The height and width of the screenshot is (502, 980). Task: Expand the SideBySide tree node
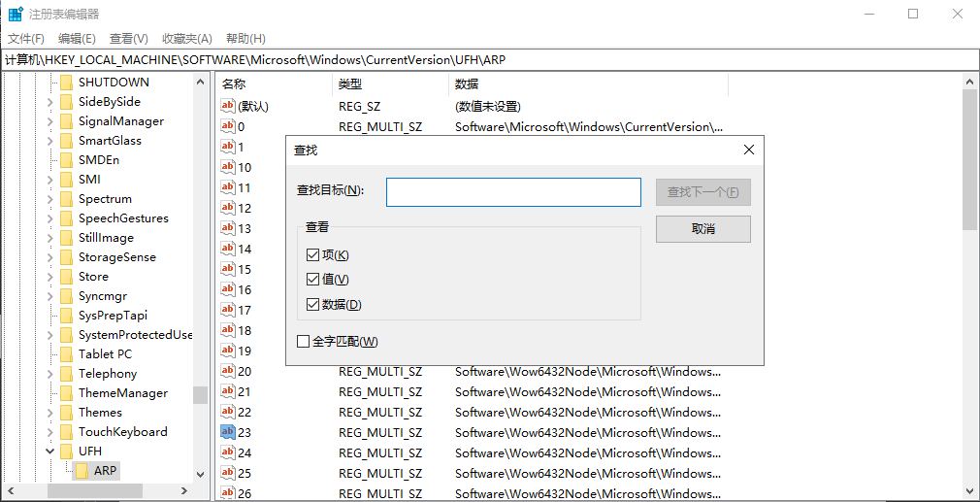[50, 101]
